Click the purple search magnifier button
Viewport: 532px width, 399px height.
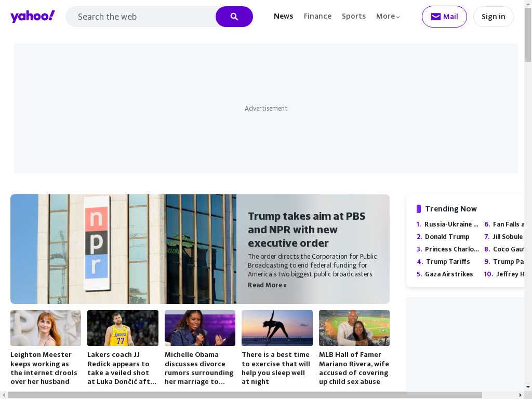tap(234, 17)
